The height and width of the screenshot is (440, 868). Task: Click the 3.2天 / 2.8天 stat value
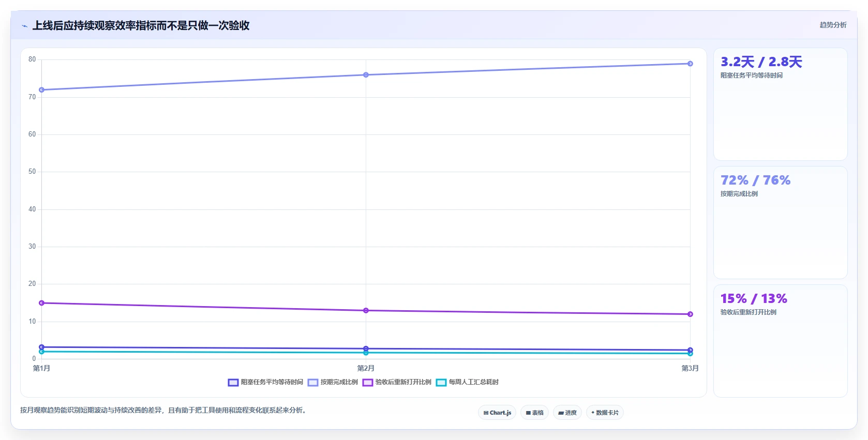(761, 62)
